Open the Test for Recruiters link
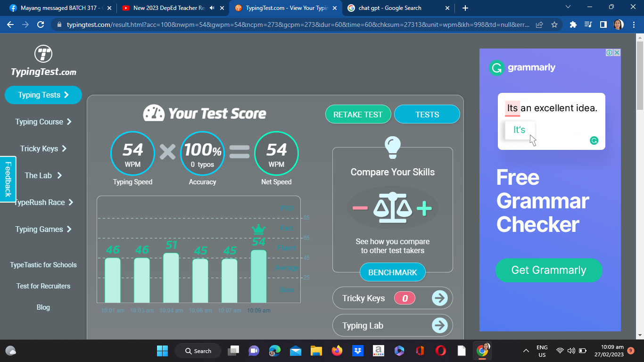 [x=43, y=286]
